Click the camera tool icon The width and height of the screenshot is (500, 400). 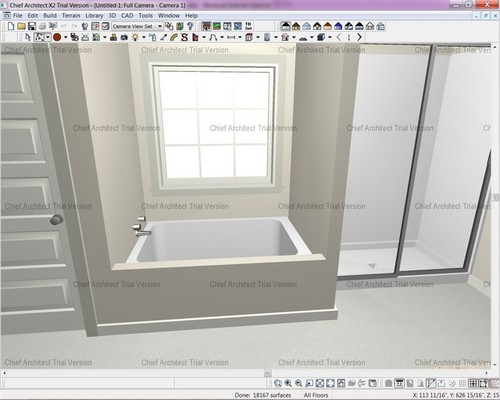point(124,37)
